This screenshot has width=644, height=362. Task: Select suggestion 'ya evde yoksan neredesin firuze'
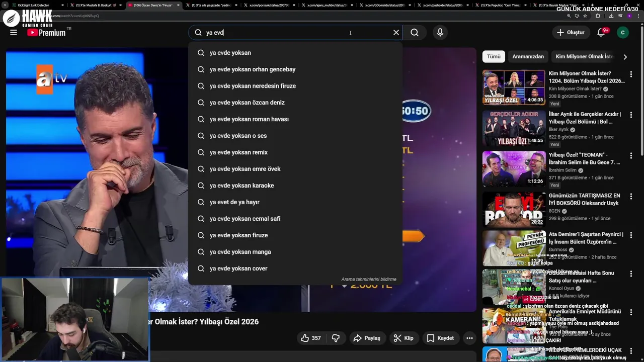(295, 86)
